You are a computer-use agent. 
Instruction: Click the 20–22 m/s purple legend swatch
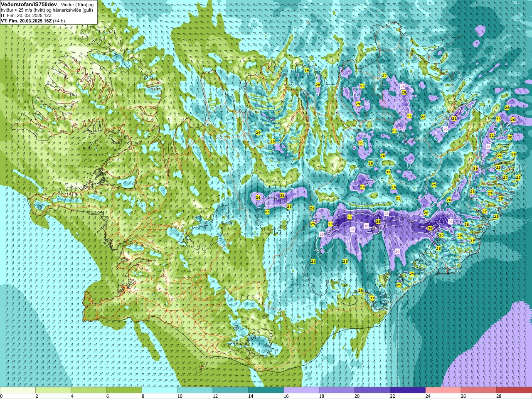pyautogui.click(x=372, y=390)
